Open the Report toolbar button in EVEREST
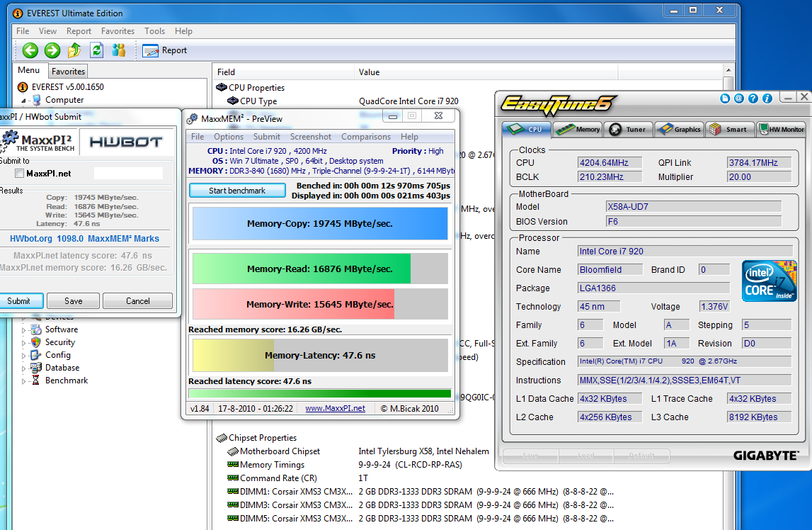812x530 pixels. pyautogui.click(x=164, y=50)
